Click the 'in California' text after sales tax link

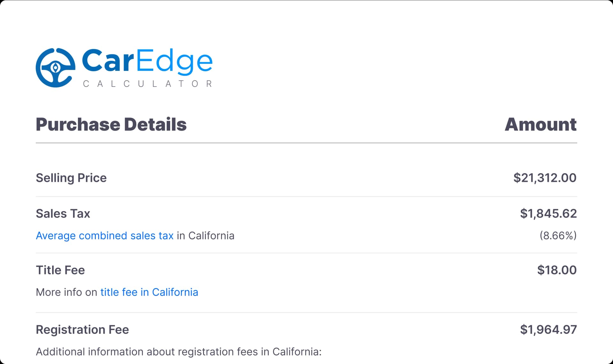[206, 236]
